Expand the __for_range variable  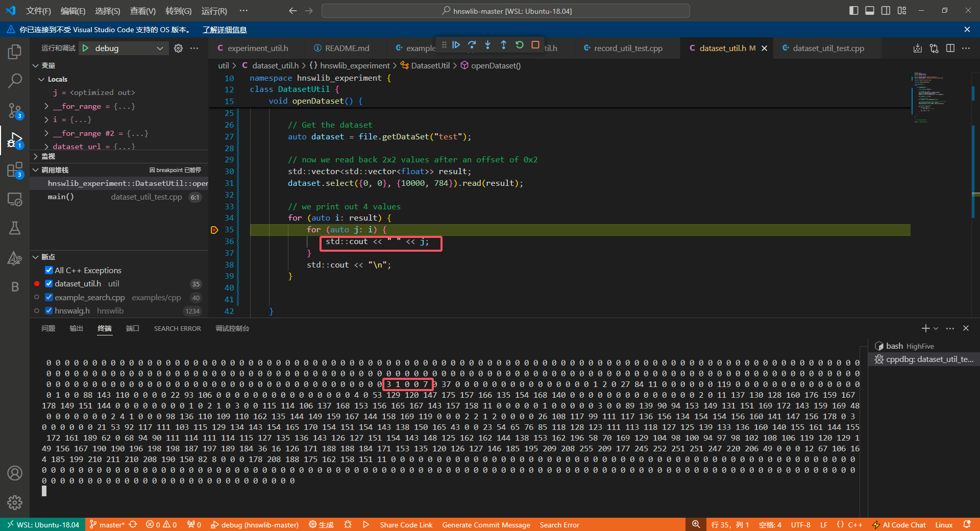46,106
